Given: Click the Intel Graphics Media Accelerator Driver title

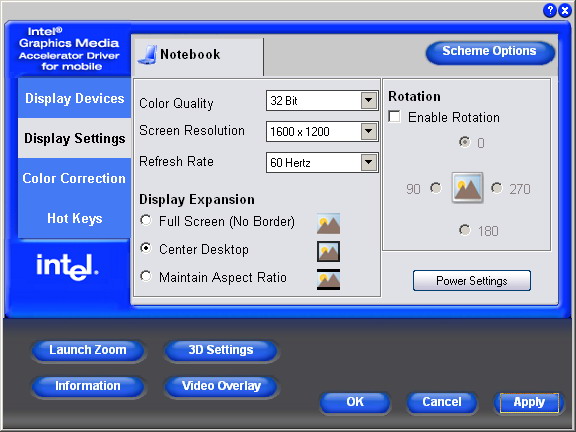Looking at the screenshot, I should click(69, 49).
